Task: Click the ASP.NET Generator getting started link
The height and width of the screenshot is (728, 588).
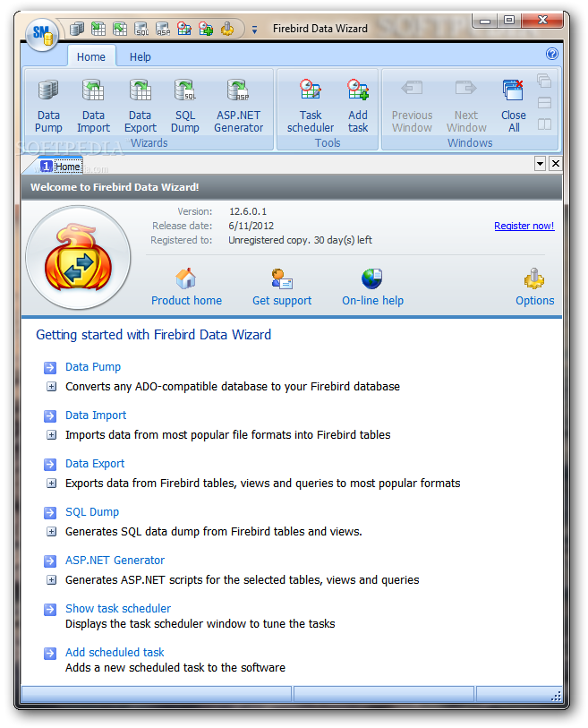Action: point(115,560)
